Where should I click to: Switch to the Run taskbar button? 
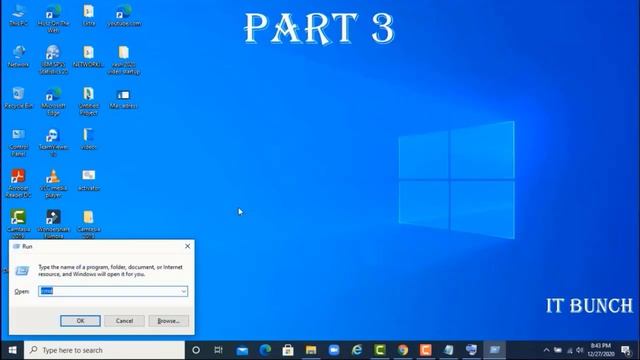pos(494,350)
